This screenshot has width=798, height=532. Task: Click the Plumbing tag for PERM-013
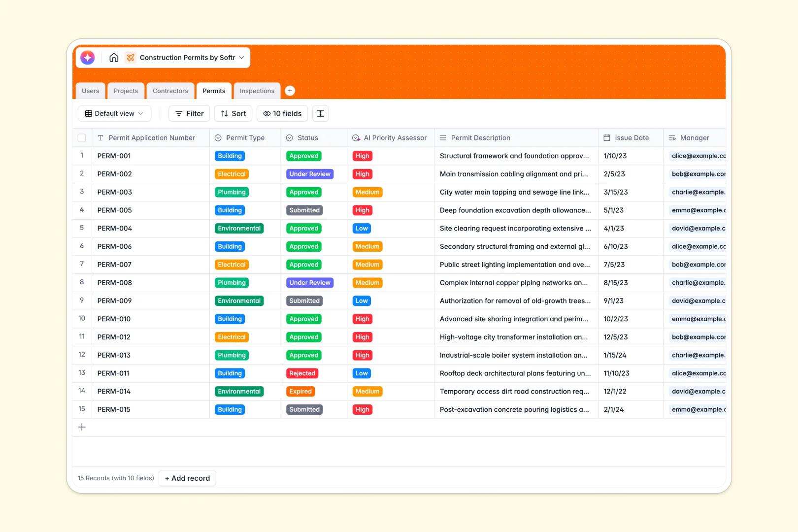click(232, 356)
